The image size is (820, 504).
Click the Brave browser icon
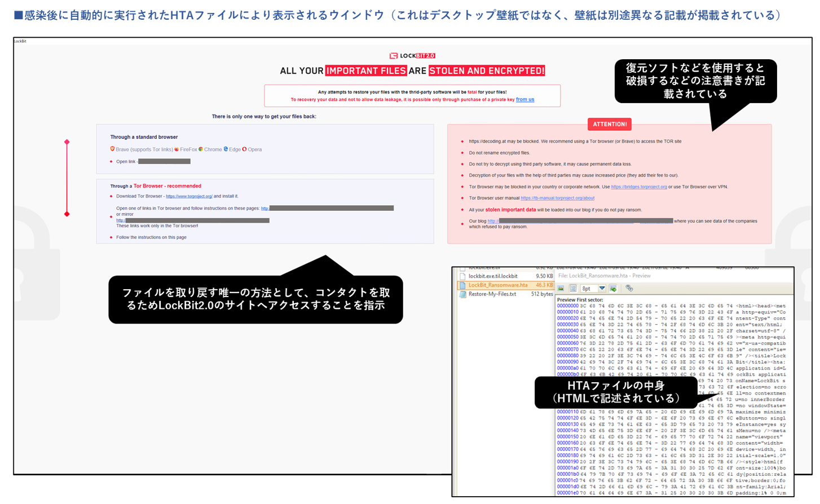point(112,149)
